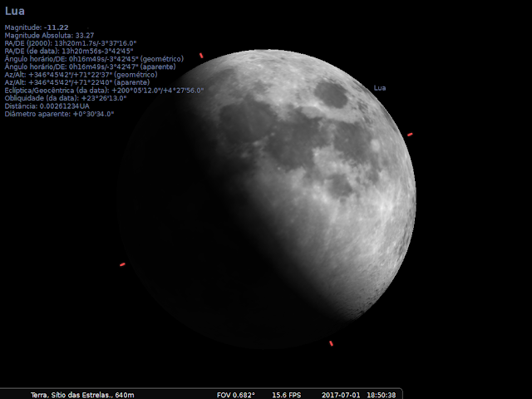The width and height of the screenshot is (532, 399).
Task: Click the Az/Alt aparente line
Action: tap(77, 82)
